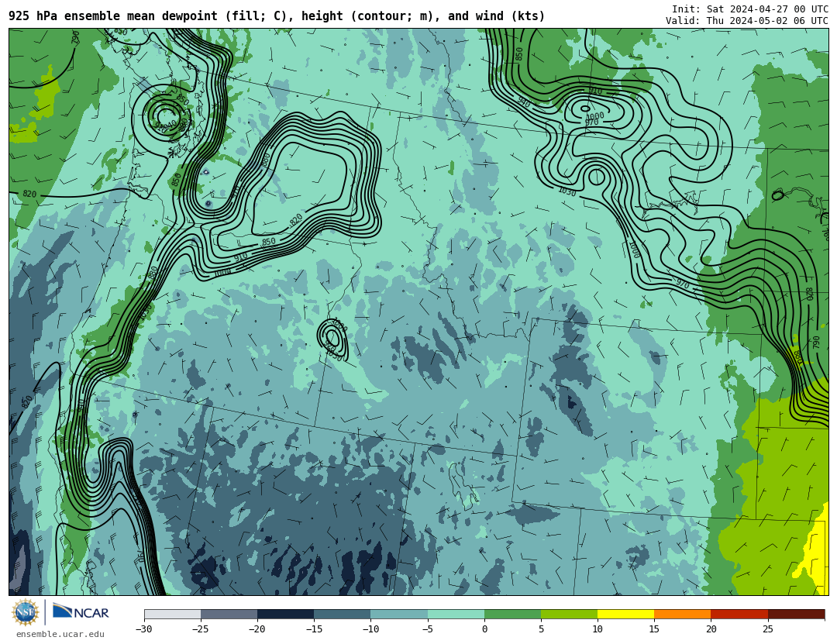Click the -25 to -20 color swatch
Viewport: 837px width, 644px height.
tap(229, 614)
